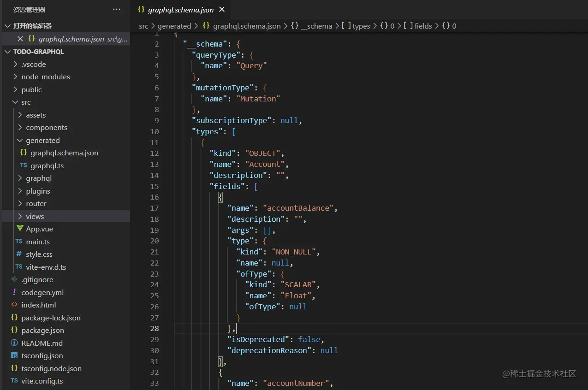Click fields in the breadcrumb

(x=423, y=26)
